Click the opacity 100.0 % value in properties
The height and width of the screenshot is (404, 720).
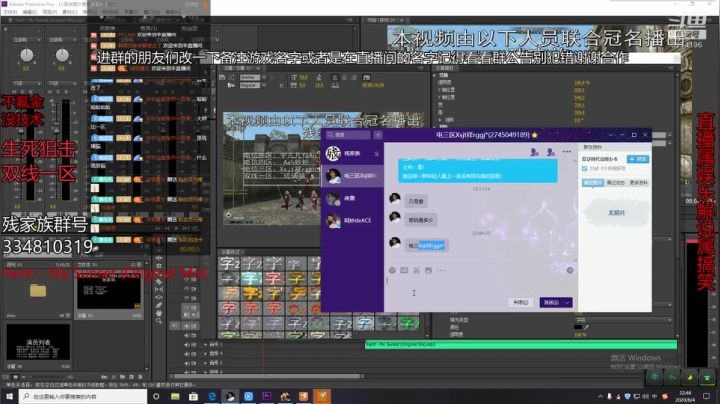pyautogui.click(x=582, y=83)
